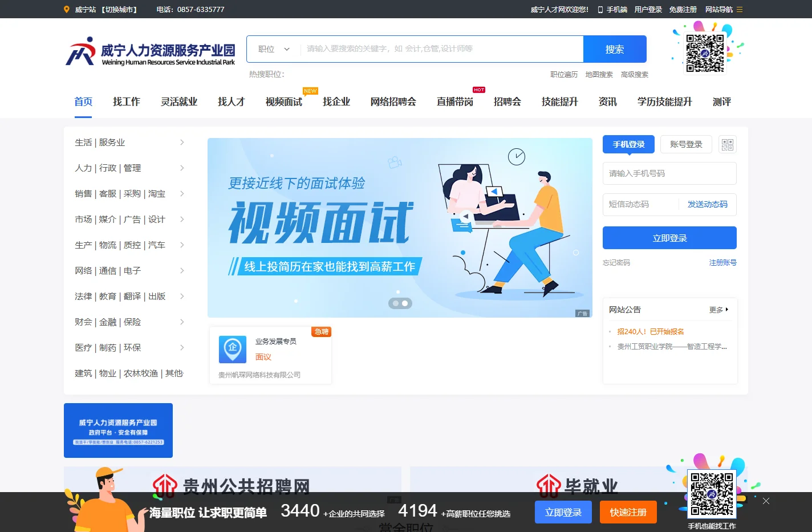This screenshot has width=812, height=532.
Task: Expand 市场 | 媒介 | 广告 | 设计 category
Action: point(129,219)
